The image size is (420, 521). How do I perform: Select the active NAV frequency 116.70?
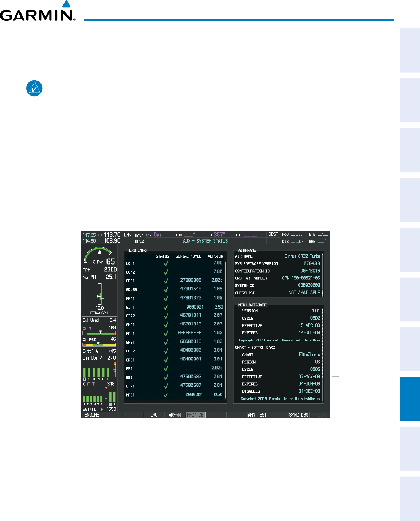coord(112,235)
